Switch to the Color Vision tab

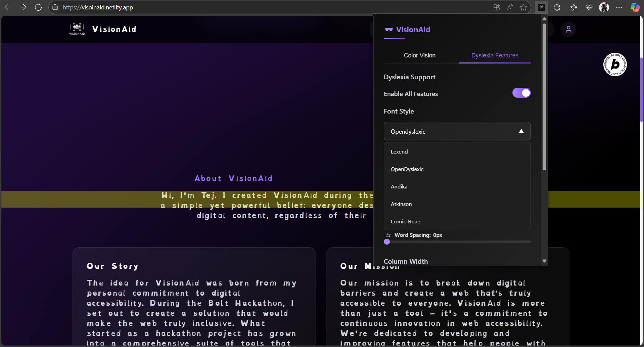click(419, 55)
